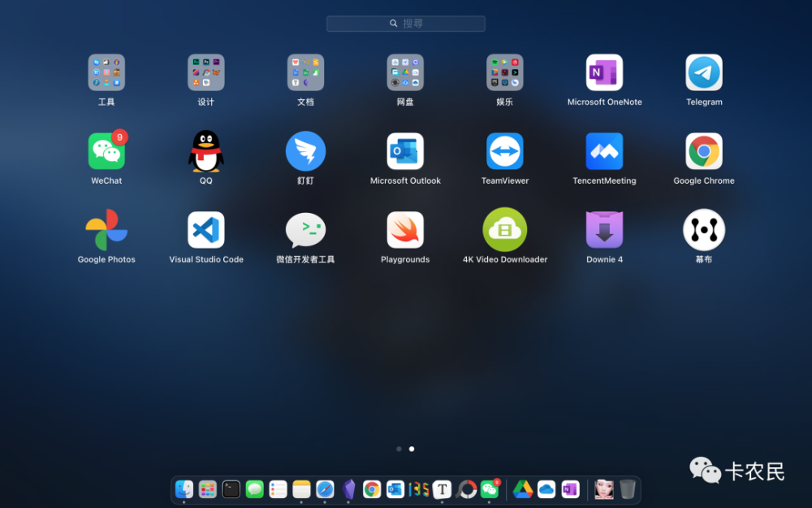Open the 文档 app folder
Image resolution: width=812 pixels, height=508 pixels.
pyautogui.click(x=305, y=72)
